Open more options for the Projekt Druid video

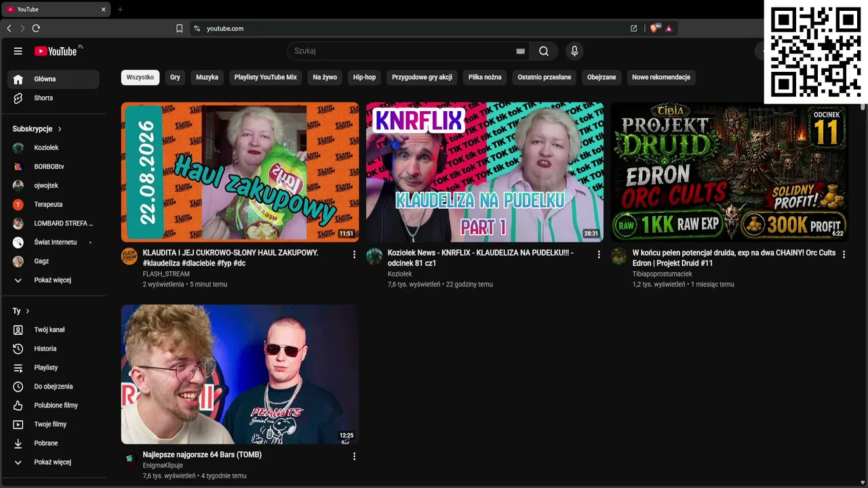point(844,255)
